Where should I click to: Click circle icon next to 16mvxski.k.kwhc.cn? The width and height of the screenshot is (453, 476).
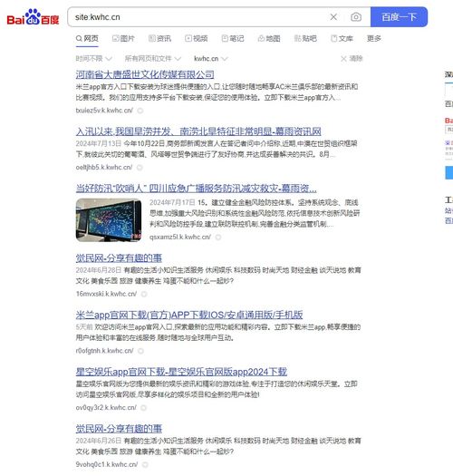(x=144, y=294)
